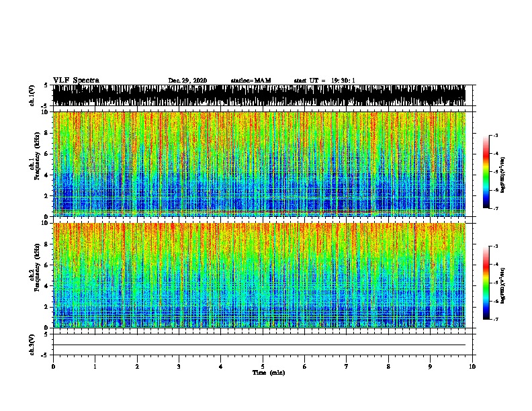Click the VLF Spectra title text
The height and width of the screenshot is (411, 532).
(x=76, y=81)
